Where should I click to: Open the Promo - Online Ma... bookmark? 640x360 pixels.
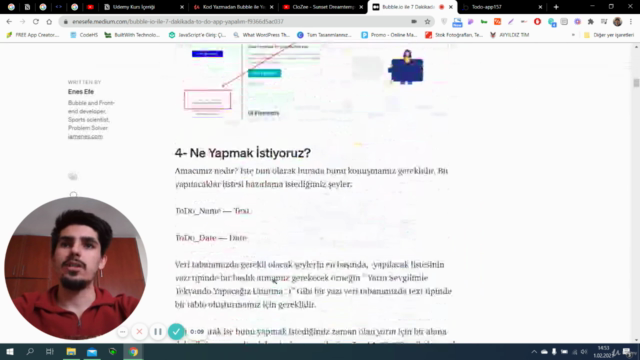(389, 35)
